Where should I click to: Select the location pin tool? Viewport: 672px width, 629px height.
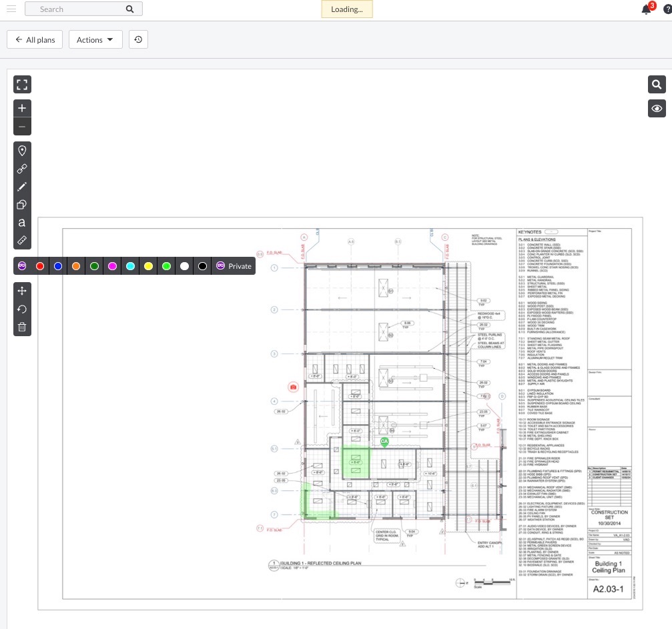pyautogui.click(x=22, y=150)
